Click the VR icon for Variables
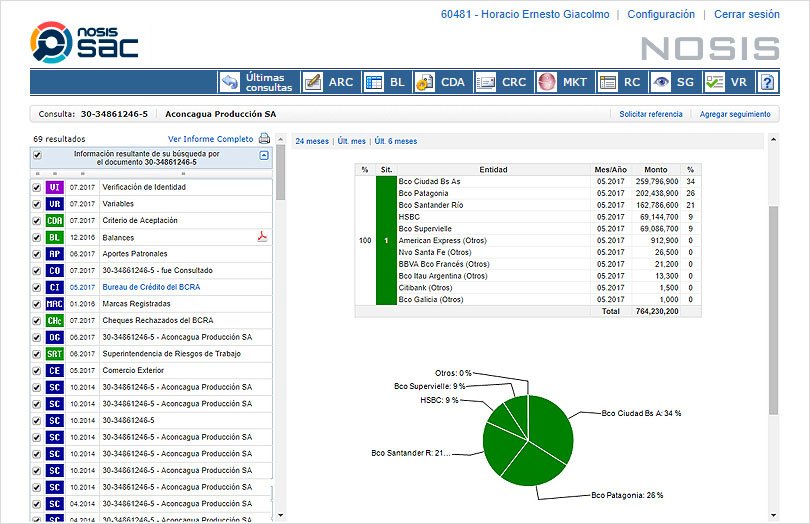Screen dimensions: 810x524 [x=54, y=204]
